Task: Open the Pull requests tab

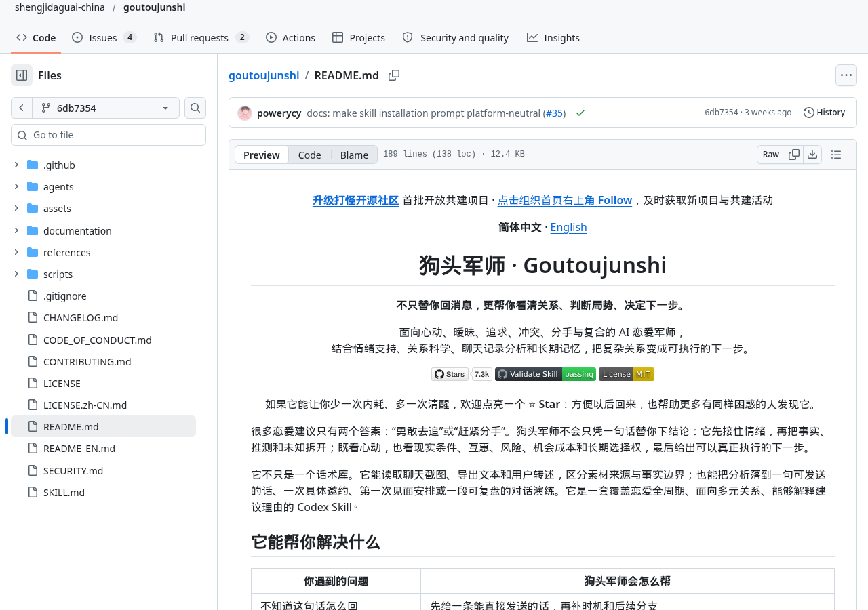Action: (x=201, y=37)
